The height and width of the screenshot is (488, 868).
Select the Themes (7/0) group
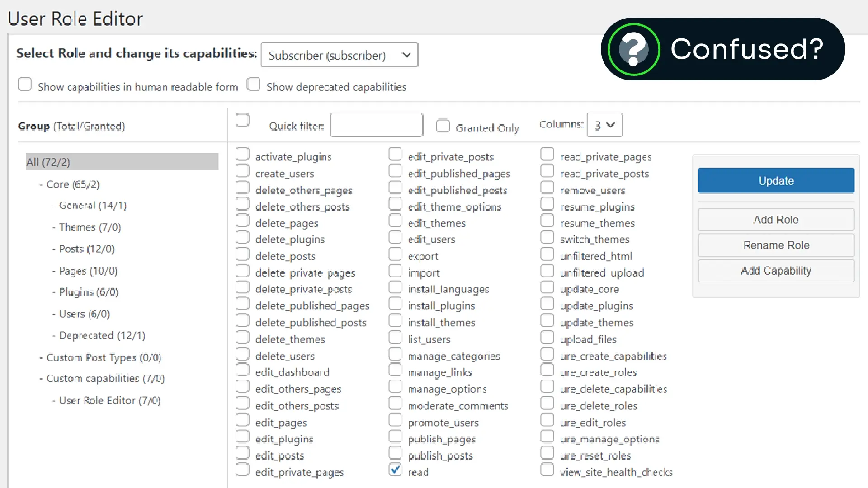(90, 227)
